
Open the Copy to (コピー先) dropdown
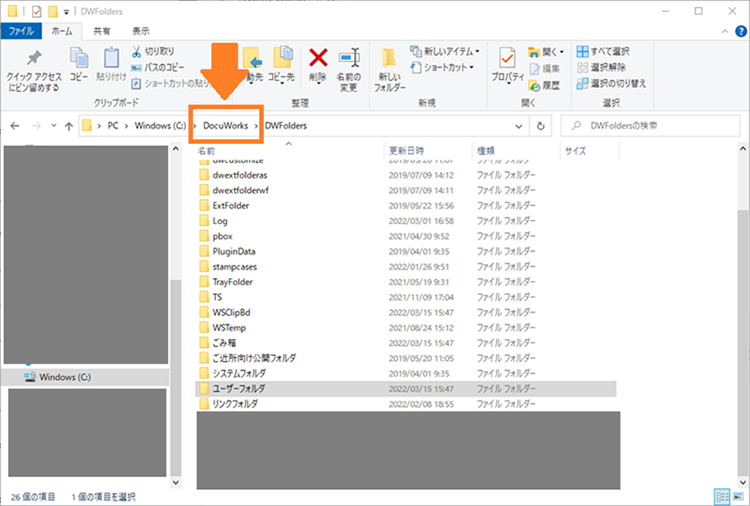click(281, 66)
